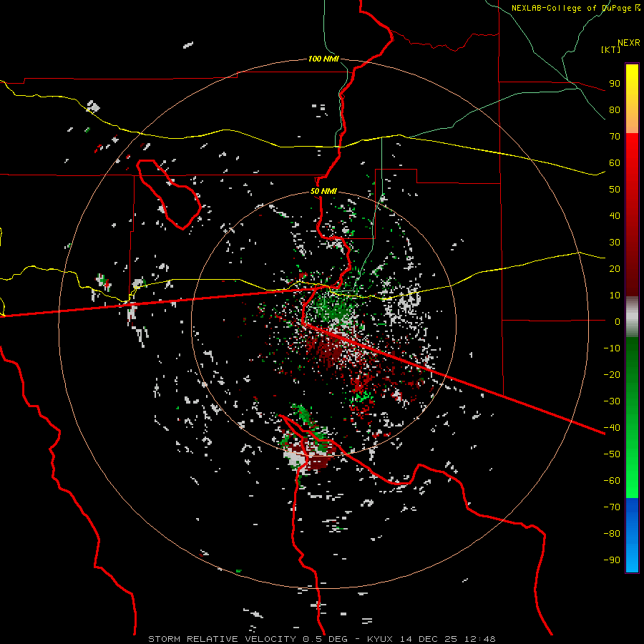The height and width of the screenshot is (644, 644).
Task: Click the STORM RELATIVE VELOCITY caption text
Action: click(223, 639)
